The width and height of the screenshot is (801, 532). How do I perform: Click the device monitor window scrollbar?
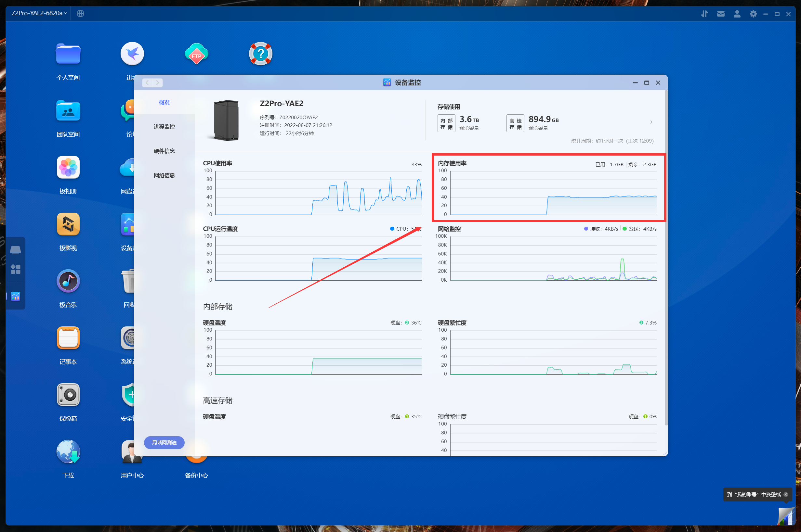(666, 258)
